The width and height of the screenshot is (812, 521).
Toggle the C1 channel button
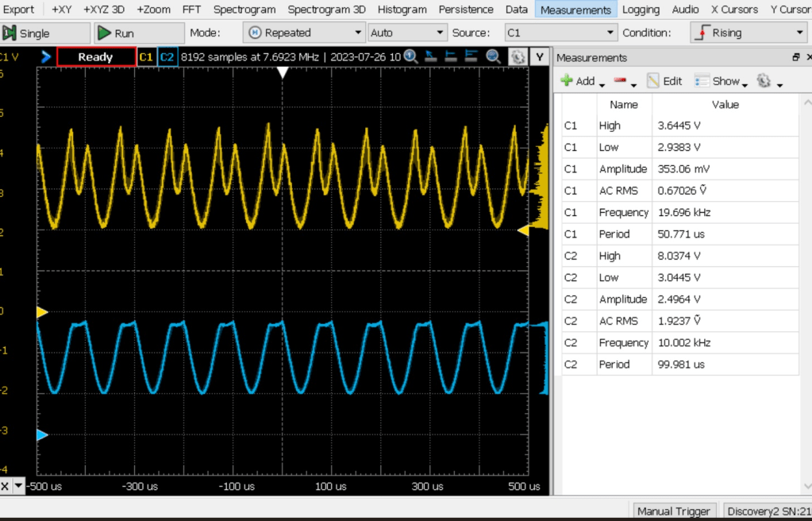(146, 57)
